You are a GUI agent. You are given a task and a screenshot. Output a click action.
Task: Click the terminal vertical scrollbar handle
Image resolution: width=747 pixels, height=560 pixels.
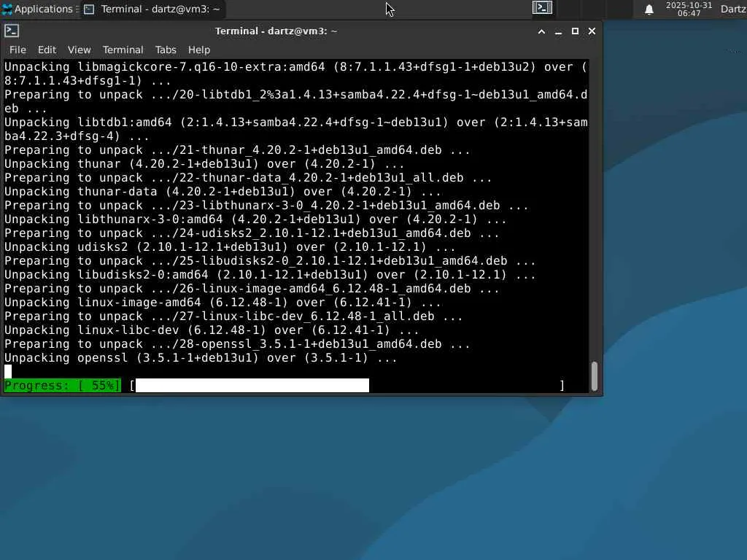click(x=594, y=376)
